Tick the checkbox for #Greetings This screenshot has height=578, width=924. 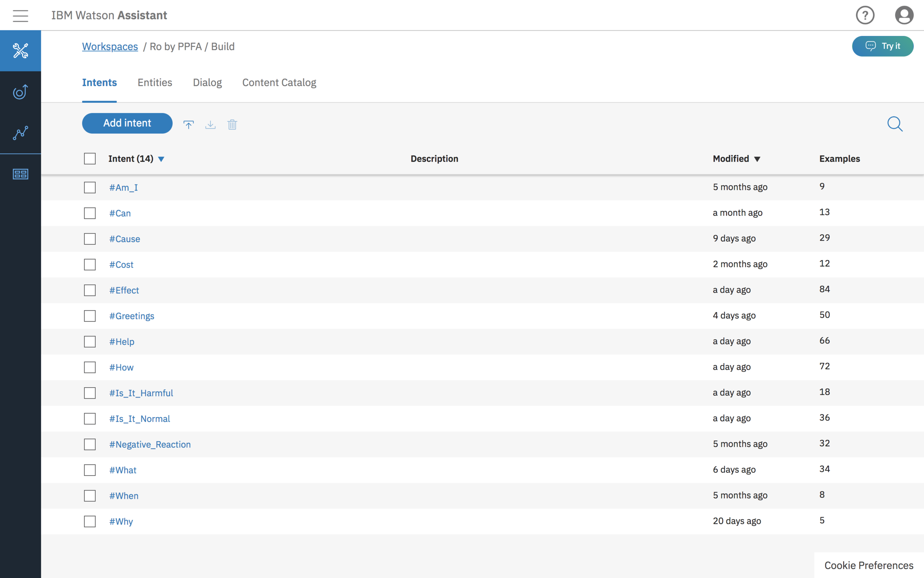coord(90,316)
